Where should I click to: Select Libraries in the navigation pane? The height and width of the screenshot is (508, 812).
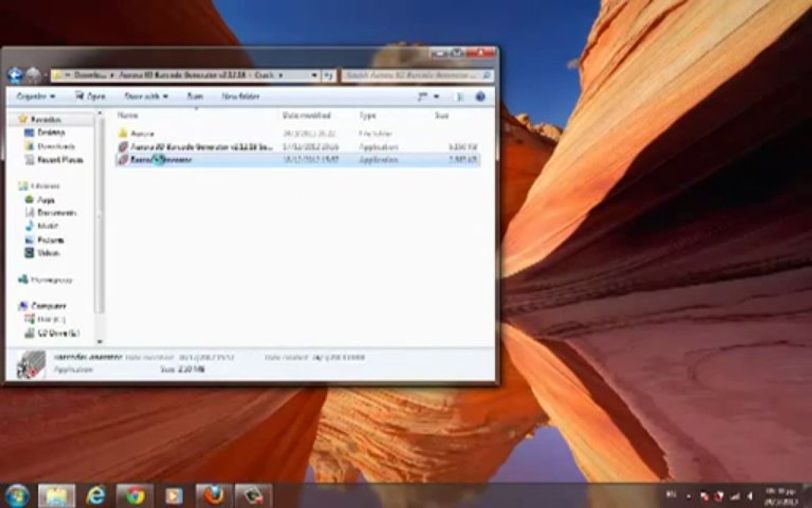[46, 186]
